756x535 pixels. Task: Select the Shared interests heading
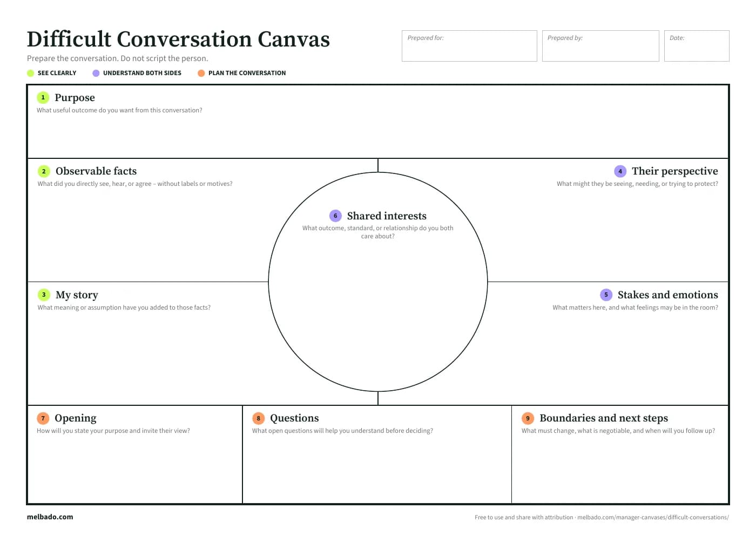(387, 216)
